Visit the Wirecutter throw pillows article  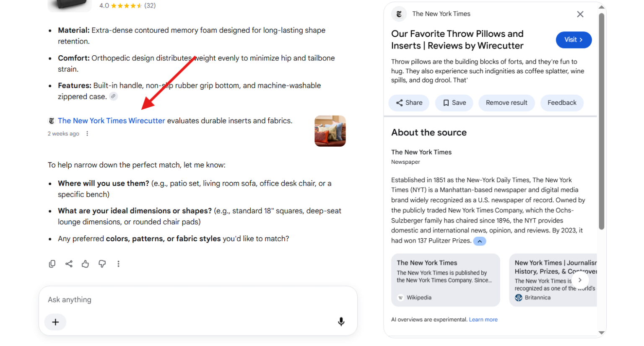pos(574,40)
